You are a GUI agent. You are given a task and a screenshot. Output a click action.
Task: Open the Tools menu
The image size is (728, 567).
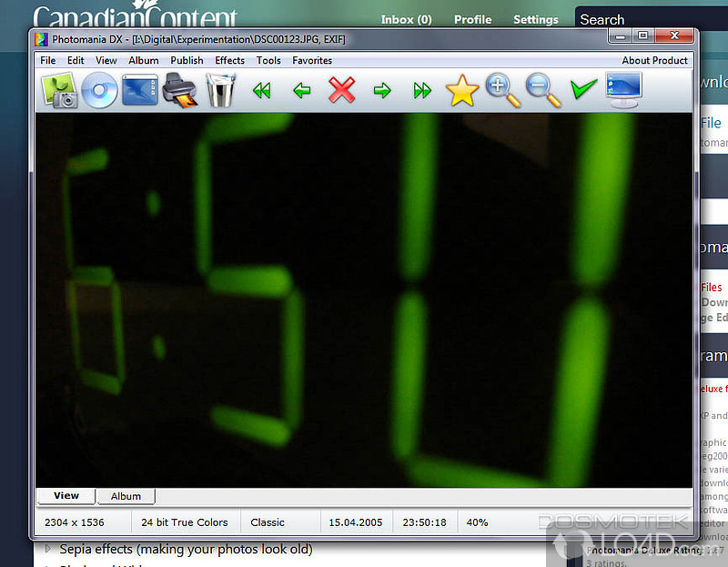[268, 60]
